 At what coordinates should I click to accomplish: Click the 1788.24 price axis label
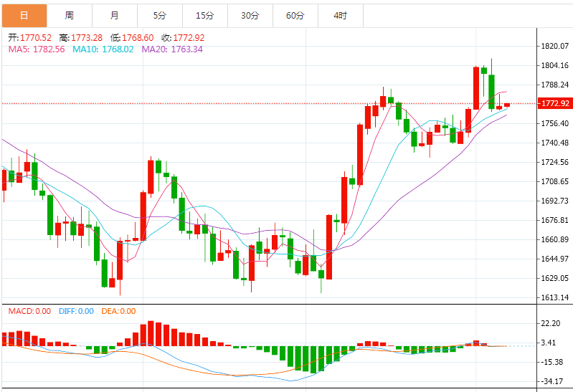[x=555, y=85]
